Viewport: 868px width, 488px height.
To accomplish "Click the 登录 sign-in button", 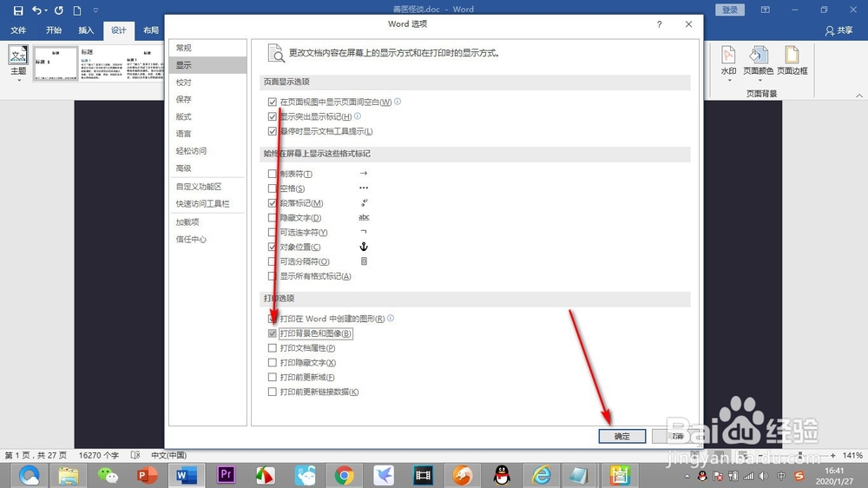I will click(x=730, y=10).
